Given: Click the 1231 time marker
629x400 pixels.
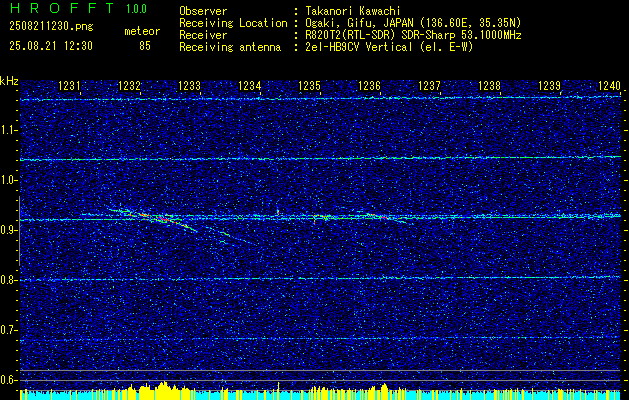Looking at the screenshot, I should 69,86.
